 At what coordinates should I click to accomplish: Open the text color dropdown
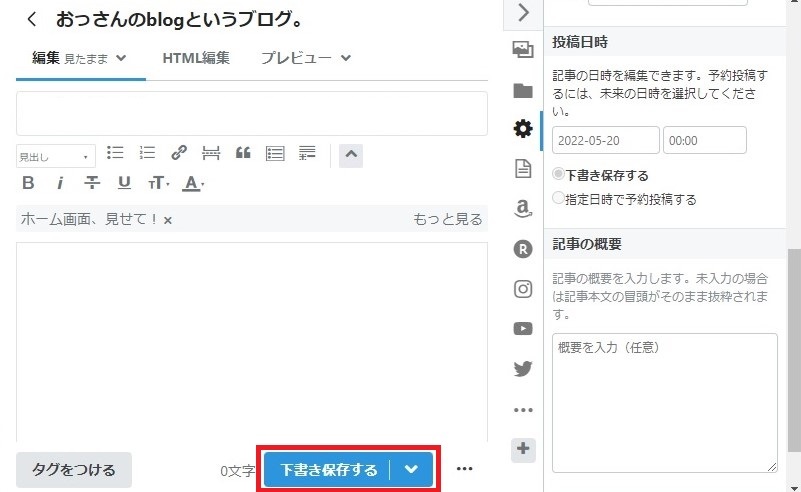click(x=193, y=182)
